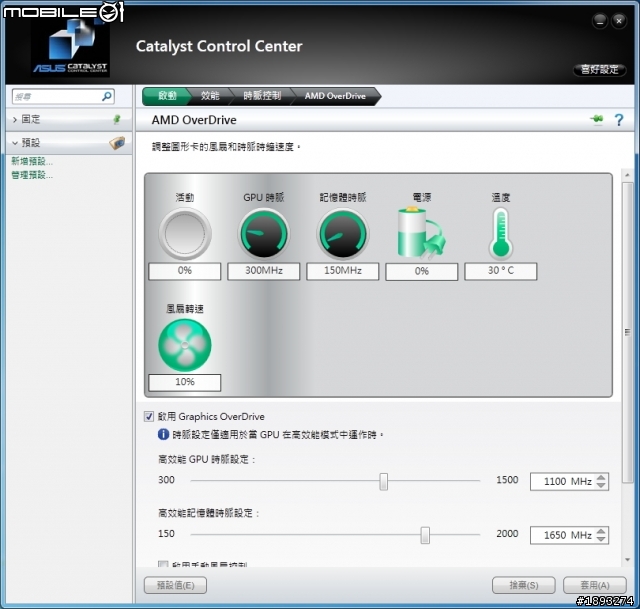Click the GPU clock slider handle
Screen dimensions: 640x609
pos(384,481)
